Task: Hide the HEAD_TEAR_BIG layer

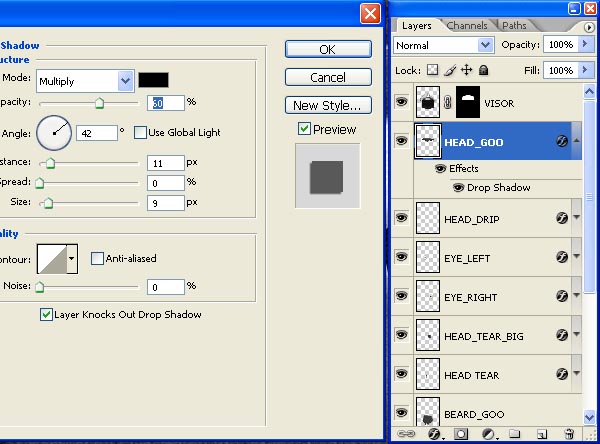Action: click(x=401, y=335)
